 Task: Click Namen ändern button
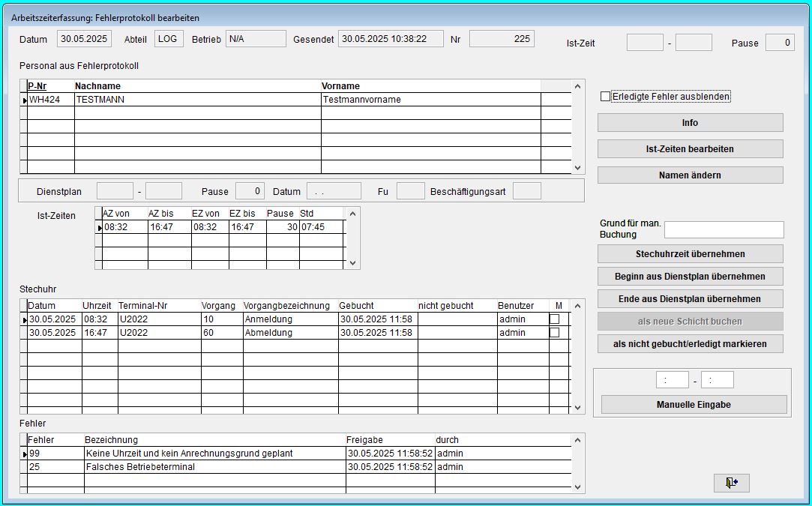(x=690, y=175)
